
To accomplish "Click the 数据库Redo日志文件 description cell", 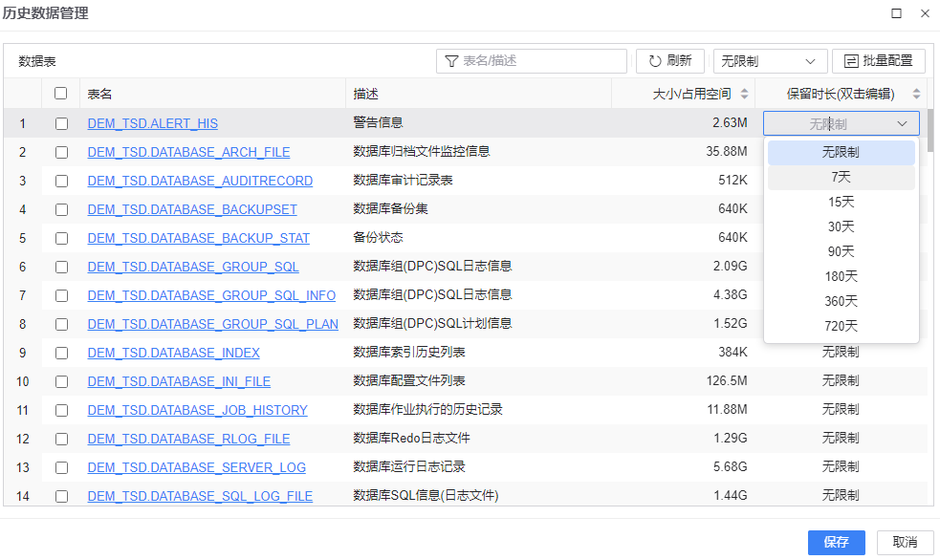I will pos(412,439).
